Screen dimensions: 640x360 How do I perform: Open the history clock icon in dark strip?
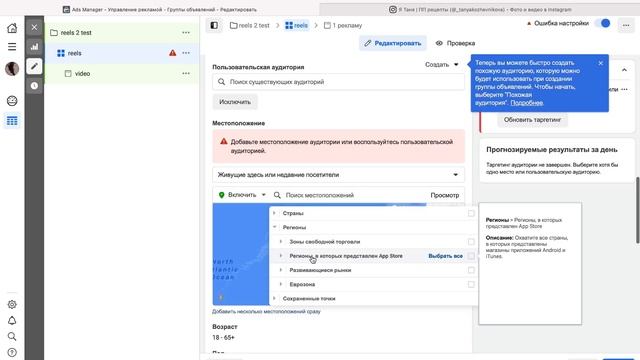point(34,86)
